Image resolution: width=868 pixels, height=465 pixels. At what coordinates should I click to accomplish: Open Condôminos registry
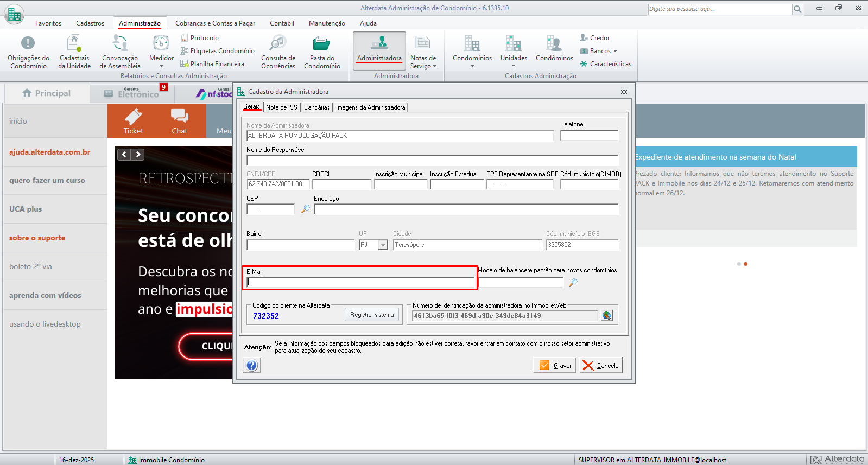tap(554, 49)
